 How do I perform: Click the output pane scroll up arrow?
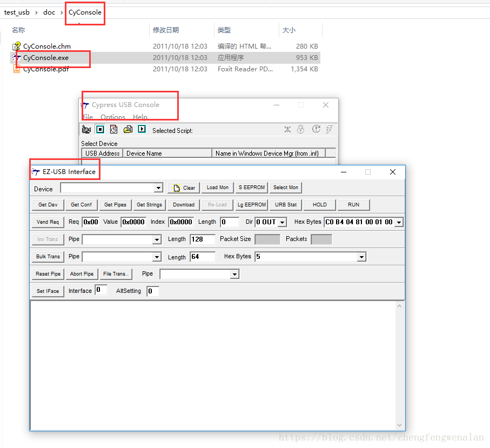pos(399,306)
